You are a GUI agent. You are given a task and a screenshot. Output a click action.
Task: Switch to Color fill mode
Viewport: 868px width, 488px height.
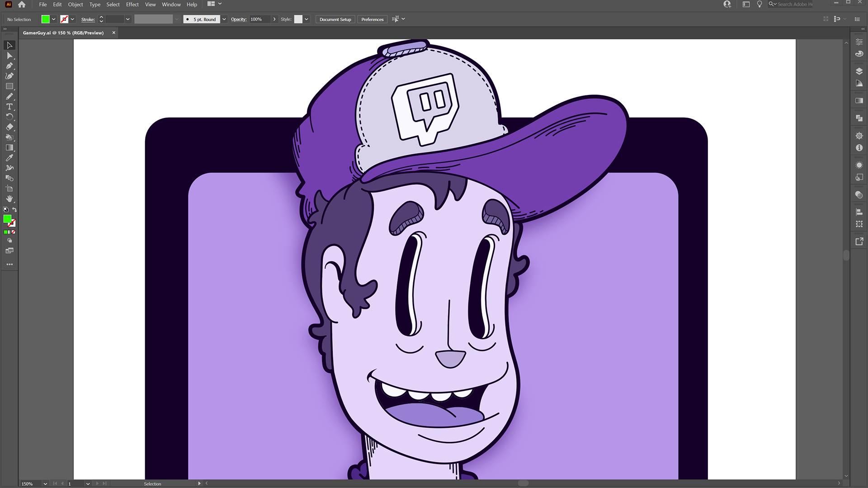(5, 232)
